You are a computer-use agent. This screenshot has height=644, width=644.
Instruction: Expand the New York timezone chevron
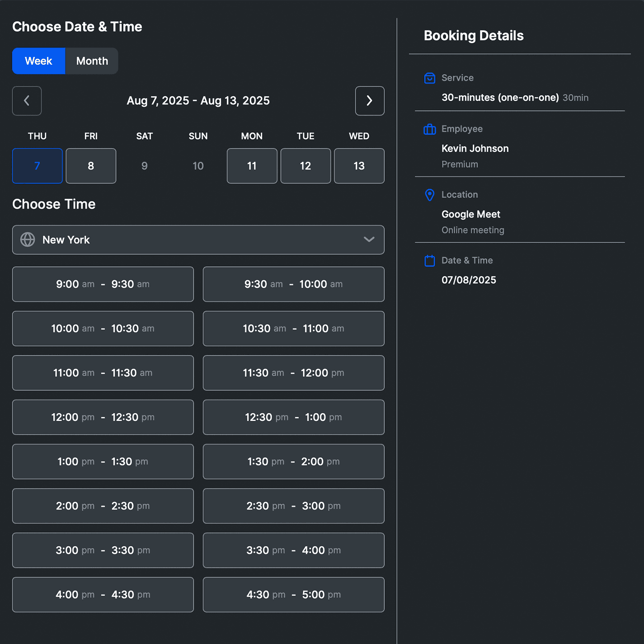[x=369, y=240]
